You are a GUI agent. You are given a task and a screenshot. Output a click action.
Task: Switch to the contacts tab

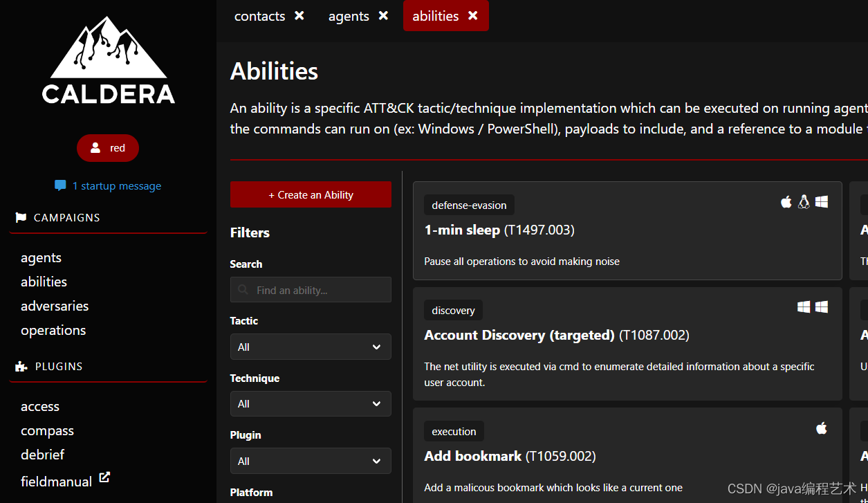pos(259,16)
